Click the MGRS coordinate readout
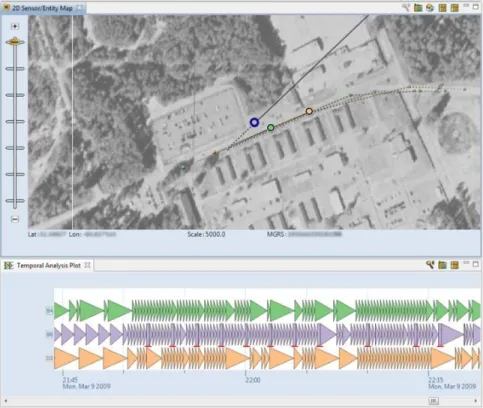483x408 pixels. (304, 234)
